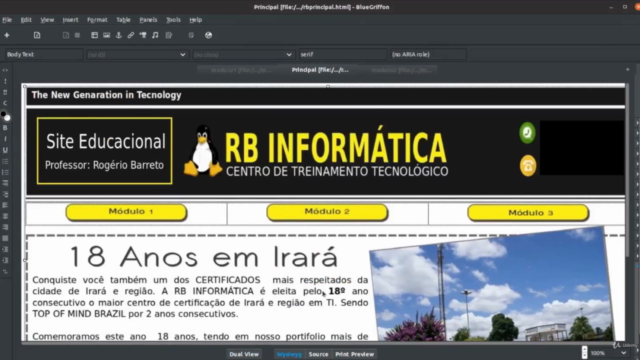
Task: Open the (no ARIA role) dropdown
Action: click(428, 54)
